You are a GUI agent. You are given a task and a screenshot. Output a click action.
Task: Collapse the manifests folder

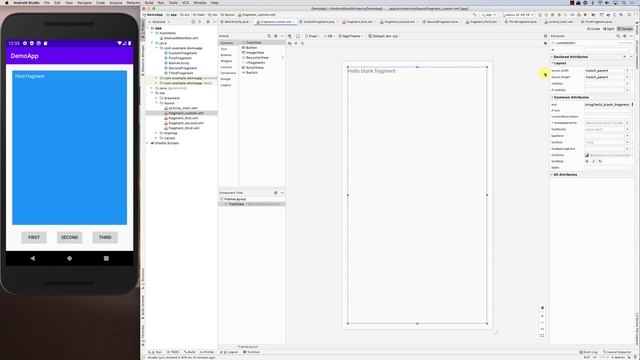pos(152,33)
